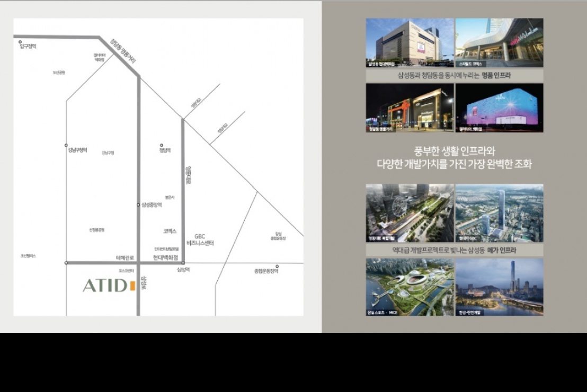View the 영동대로 복합개발 aerial image
This screenshot has height=392, width=587.
[410, 213]
